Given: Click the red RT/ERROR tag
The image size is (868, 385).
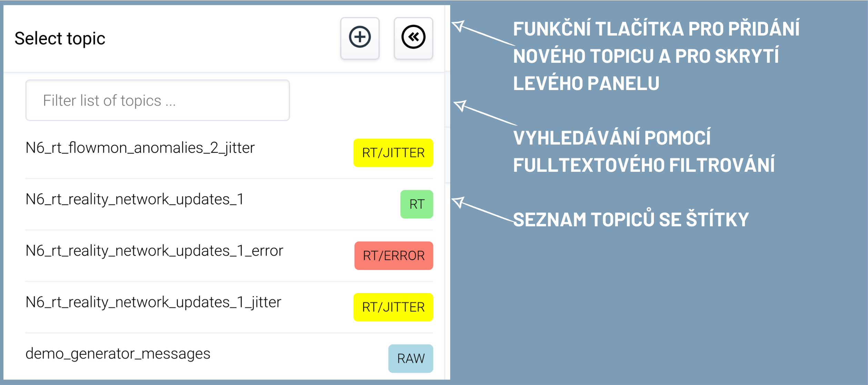Looking at the screenshot, I should 393,256.
